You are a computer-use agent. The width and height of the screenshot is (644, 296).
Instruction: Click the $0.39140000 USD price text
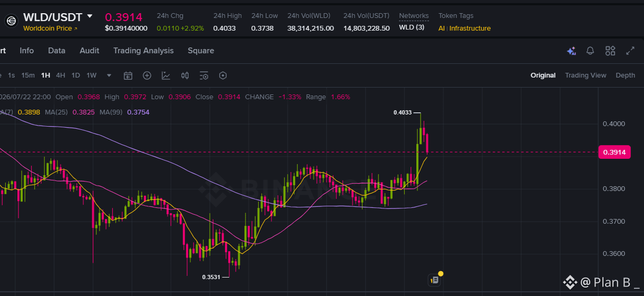pyautogui.click(x=126, y=28)
